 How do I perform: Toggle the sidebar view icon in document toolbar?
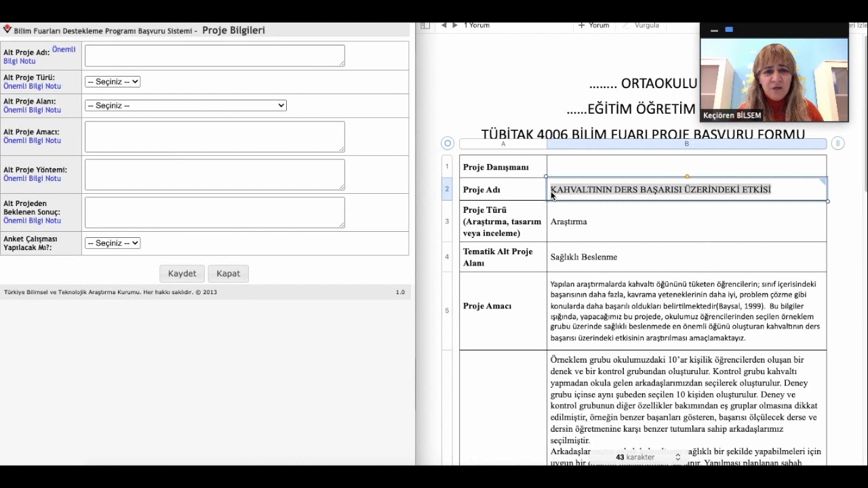pos(425,26)
